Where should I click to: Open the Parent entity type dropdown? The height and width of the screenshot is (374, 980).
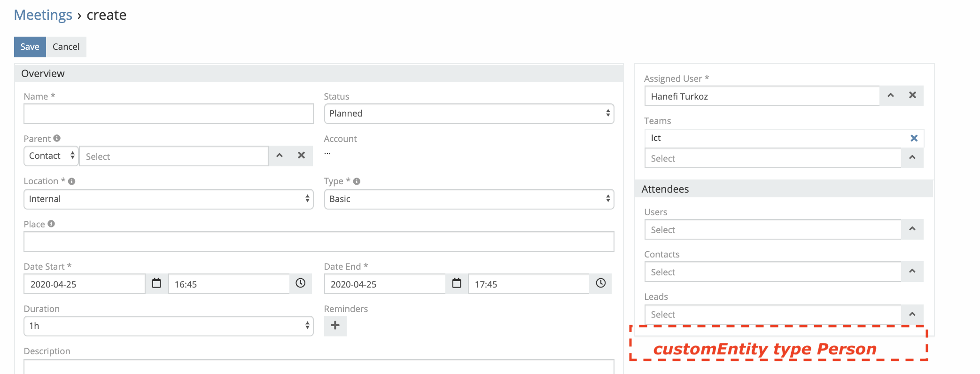point(51,156)
